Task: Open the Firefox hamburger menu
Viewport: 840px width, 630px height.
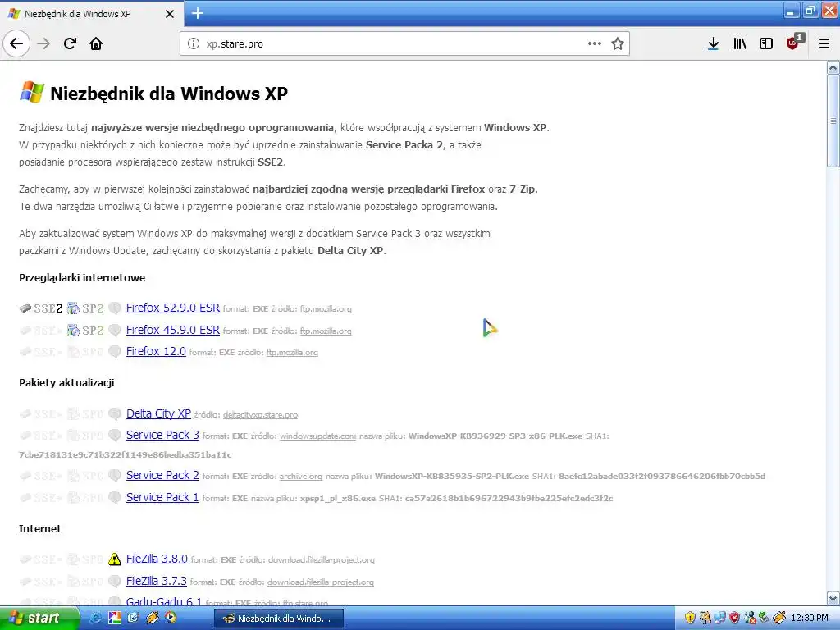Action: click(824, 44)
